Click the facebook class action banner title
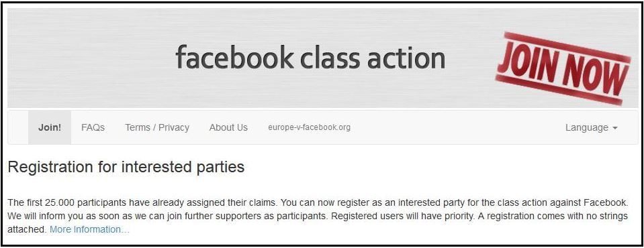The height and width of the screenshot is (248, 644). click(310, 58)
